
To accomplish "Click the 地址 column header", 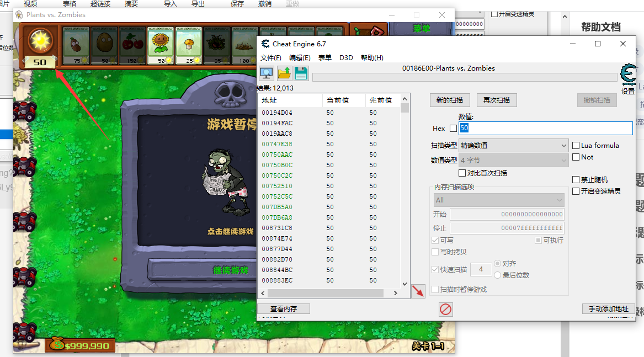I will [x=291, y=100].
